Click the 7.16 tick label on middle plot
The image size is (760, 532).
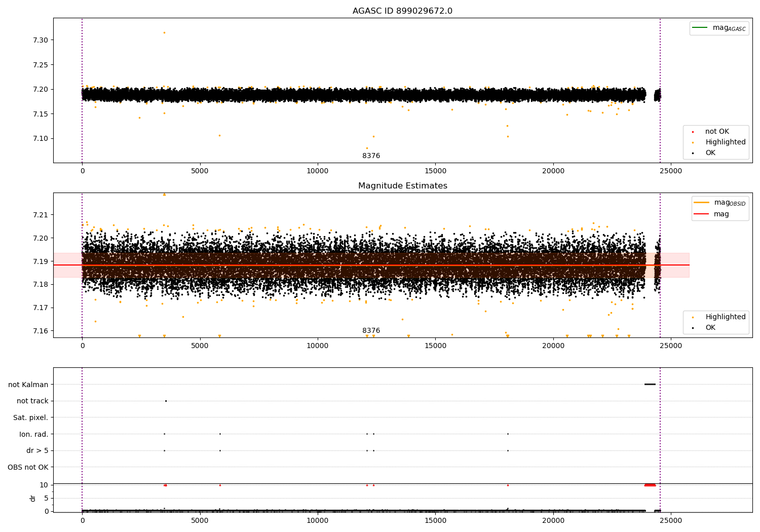pos(40,331)
